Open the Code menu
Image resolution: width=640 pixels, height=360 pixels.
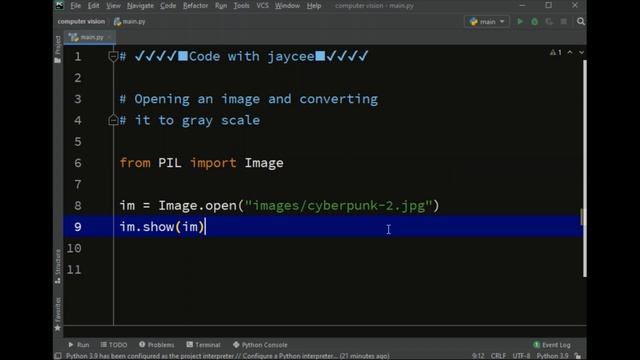click(168, 6)
